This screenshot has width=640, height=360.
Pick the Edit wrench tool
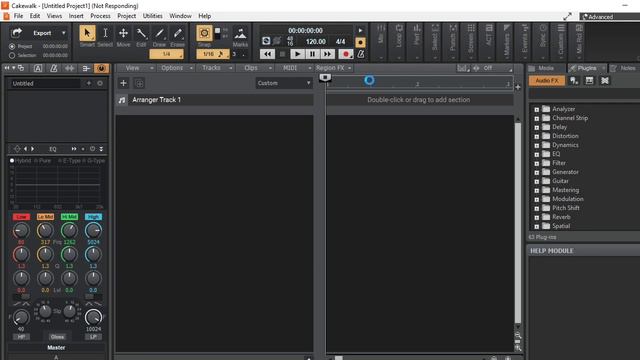point(141,33)
